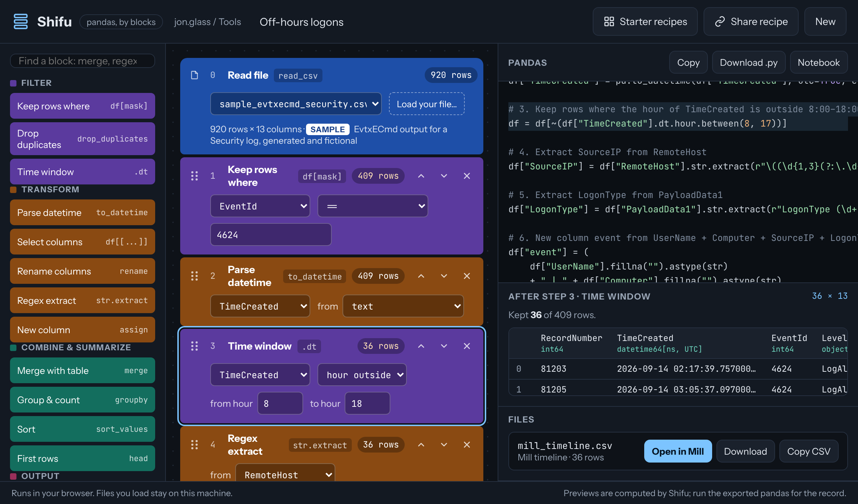Click Download .py button
The image size is (858, 504).
(x=749, y=63)
